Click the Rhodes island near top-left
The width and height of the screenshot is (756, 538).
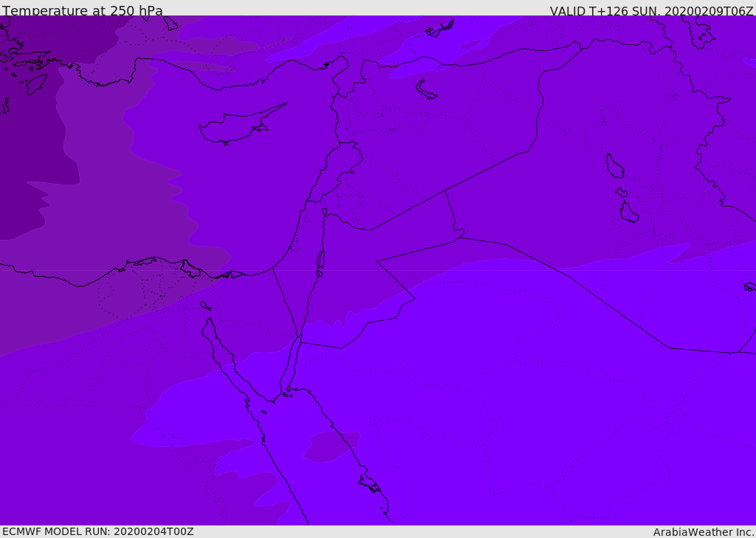click(36, 84)
